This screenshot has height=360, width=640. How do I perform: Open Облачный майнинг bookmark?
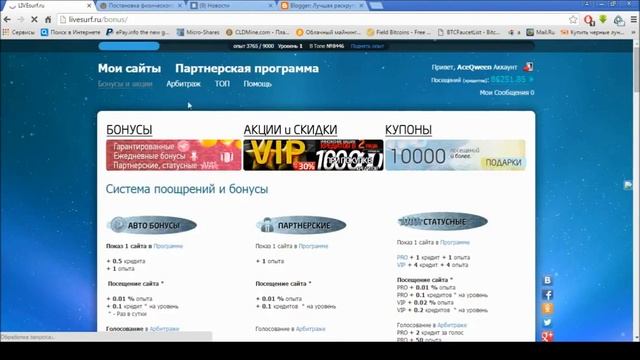tap(328, 32)
